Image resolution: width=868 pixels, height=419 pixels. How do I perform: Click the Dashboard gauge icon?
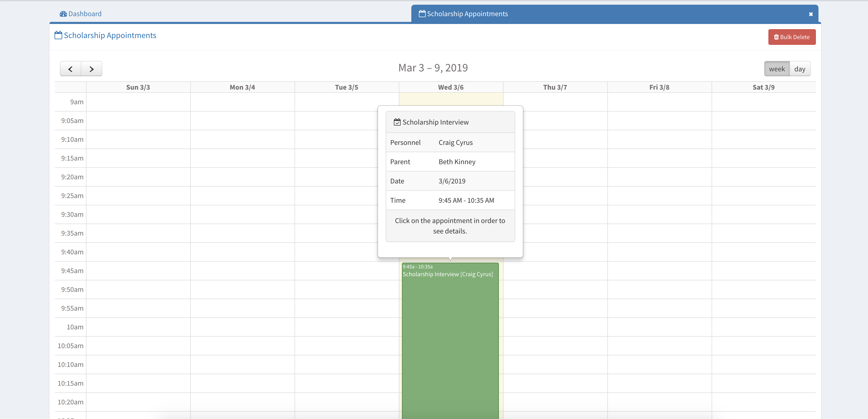(x=63, y=14)
